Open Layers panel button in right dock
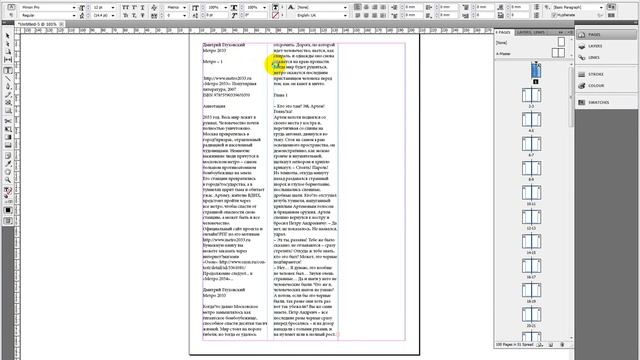The image size is (640, 360). [x=606, y=46]
